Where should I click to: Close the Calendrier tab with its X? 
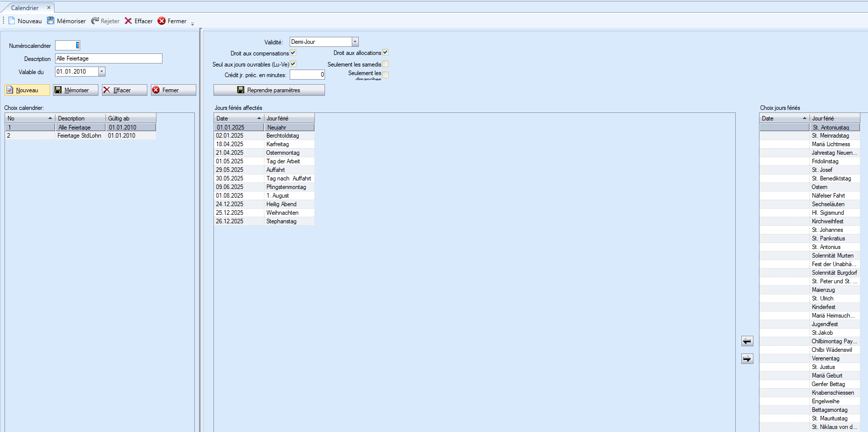49,8
